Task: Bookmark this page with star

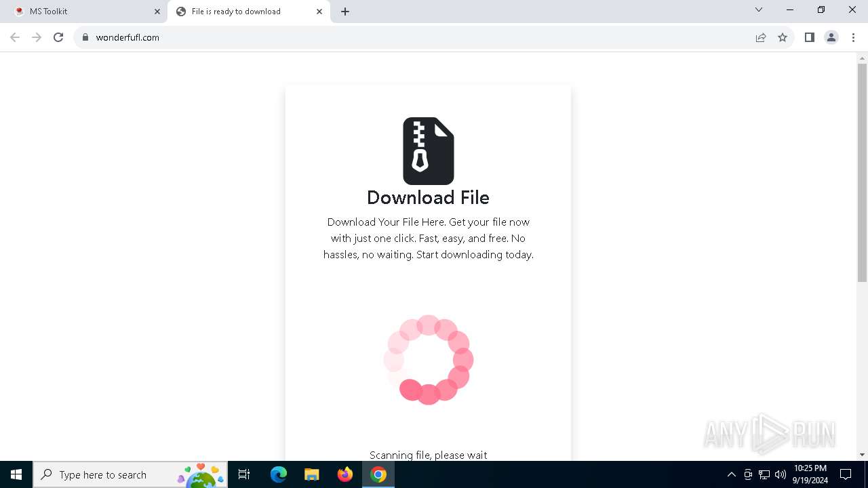Action: click(x=783, y=37)
